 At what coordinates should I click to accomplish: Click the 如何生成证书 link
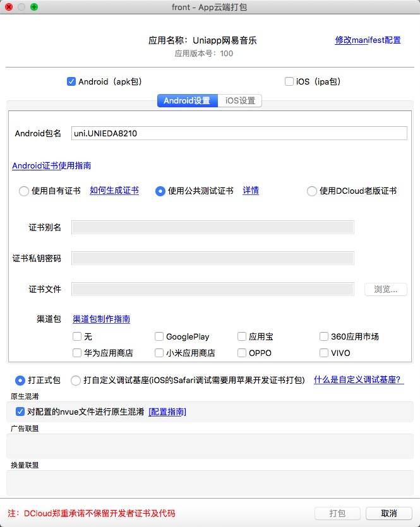point(114,191)
